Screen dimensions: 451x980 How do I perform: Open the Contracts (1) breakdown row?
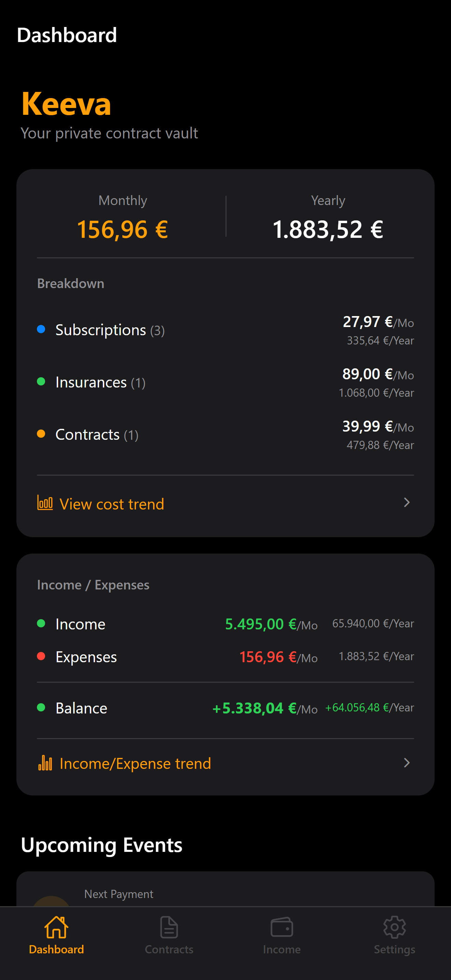tap(225, 435)
